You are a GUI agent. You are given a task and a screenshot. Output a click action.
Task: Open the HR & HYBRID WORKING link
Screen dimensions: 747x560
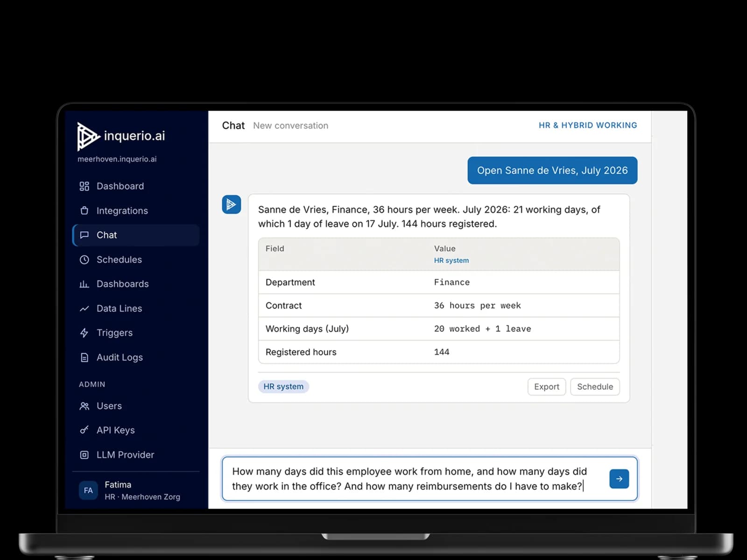pos(588,125)
